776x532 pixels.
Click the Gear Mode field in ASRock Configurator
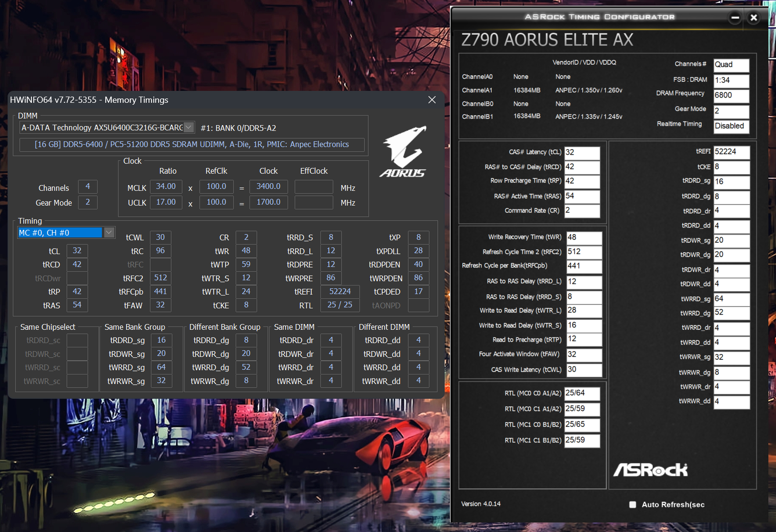click(731, 111)
